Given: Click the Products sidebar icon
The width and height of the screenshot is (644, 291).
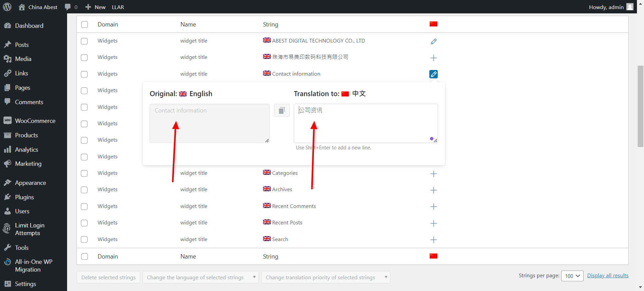Looking at the screenshot, I should coord(7,135).
